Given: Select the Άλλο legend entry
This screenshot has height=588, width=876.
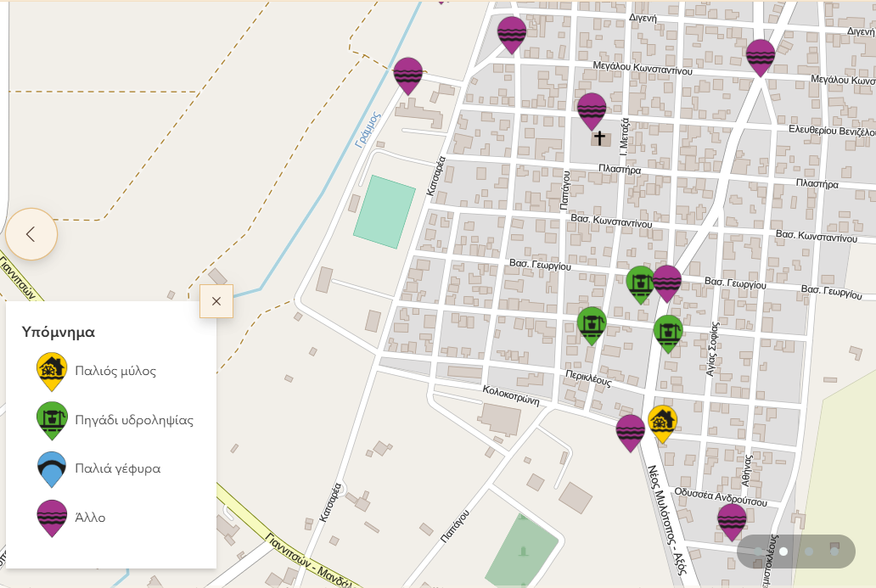Looking at the screenshot, I should [90, 518].
